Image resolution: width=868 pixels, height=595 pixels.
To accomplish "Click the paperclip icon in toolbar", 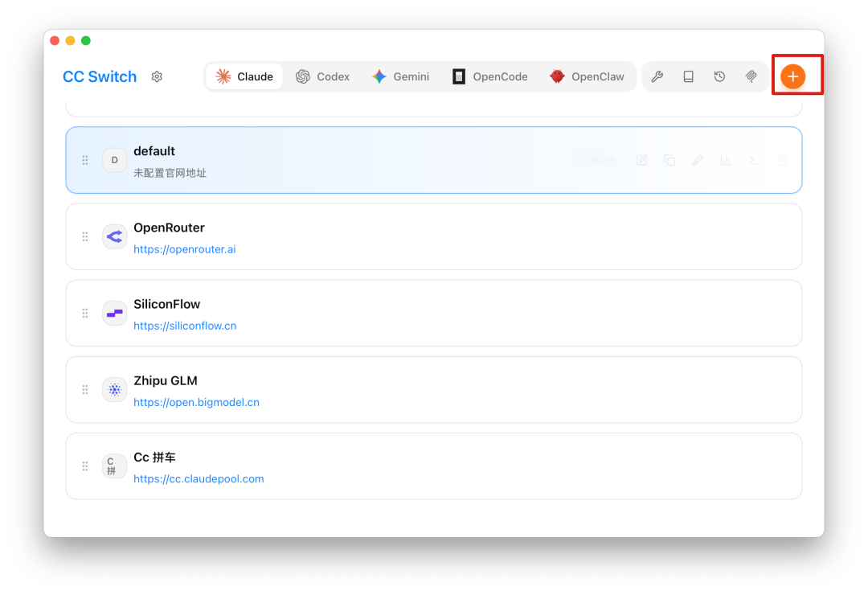I will click(x=751, y=76).
